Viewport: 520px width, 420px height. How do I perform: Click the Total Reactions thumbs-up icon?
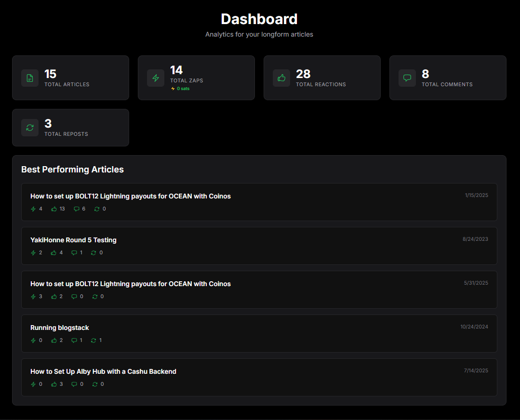pyautogui.click(x=281, y=78)
